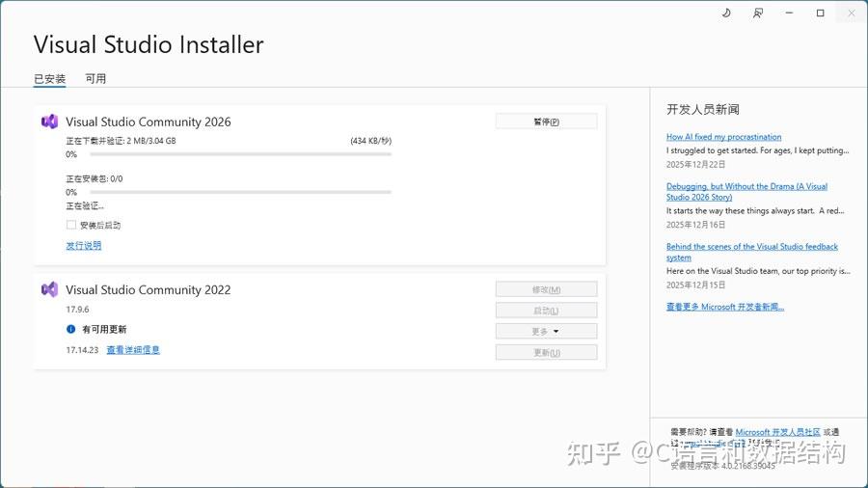Minimize the installer window
The height and width of the screenshot is (488, 868).
789,13
